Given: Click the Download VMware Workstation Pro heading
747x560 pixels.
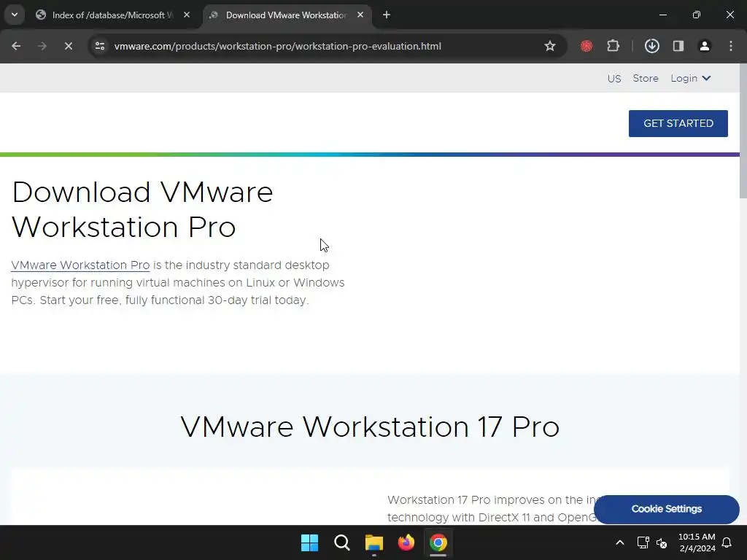Looking at the screenshot, I should click(x=142, y=209).
